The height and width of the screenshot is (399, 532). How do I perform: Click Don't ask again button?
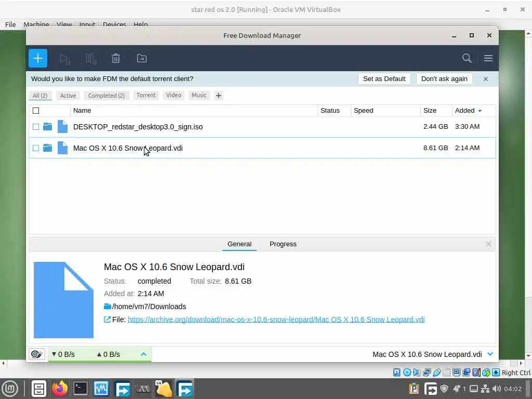tap(444, 79)
